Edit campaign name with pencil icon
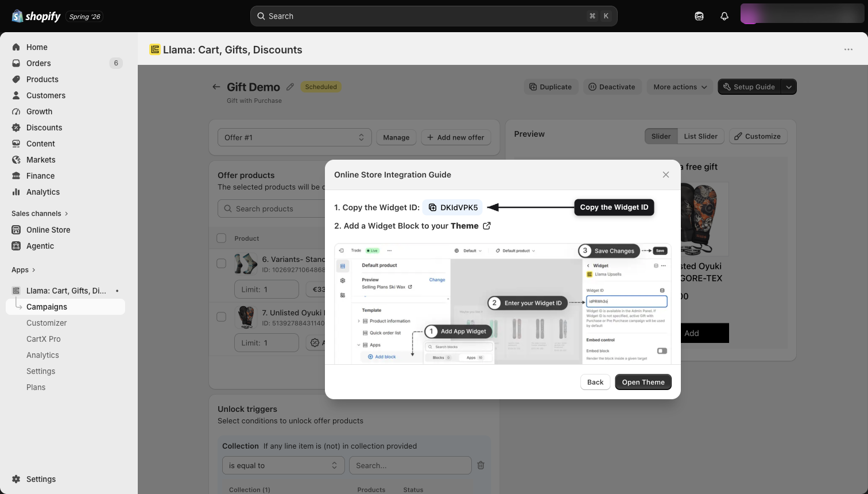868x494 pixels. click(290, 87)
